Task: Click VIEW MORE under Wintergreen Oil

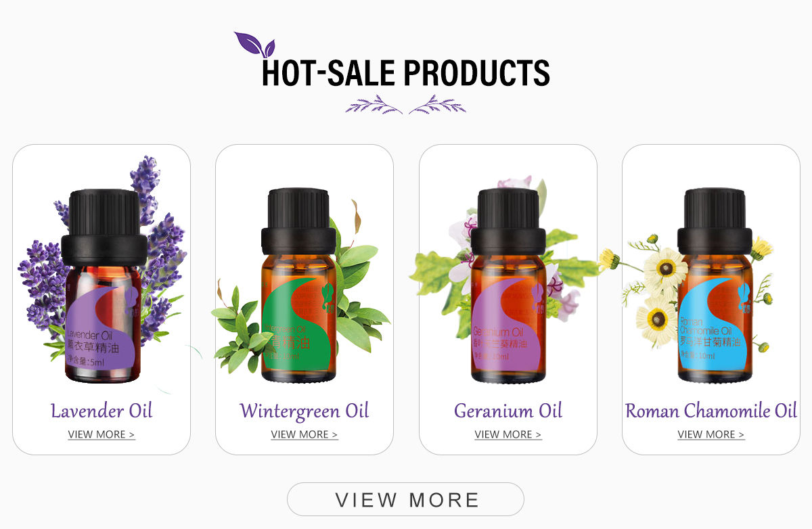Action: point(304,434)
